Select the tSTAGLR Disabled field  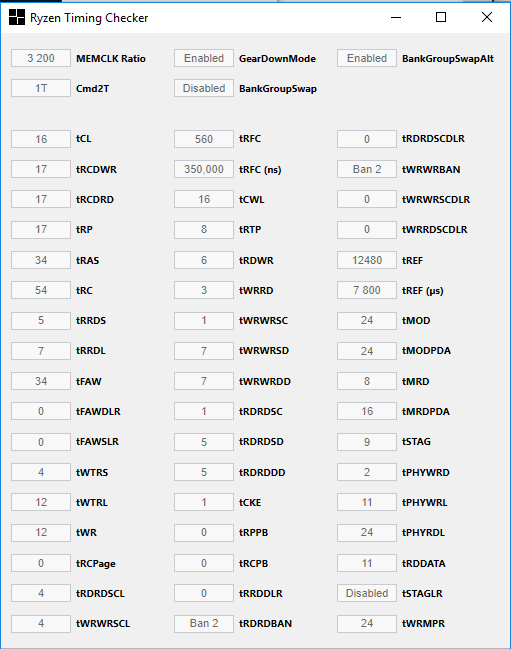(x=367, y=593)
